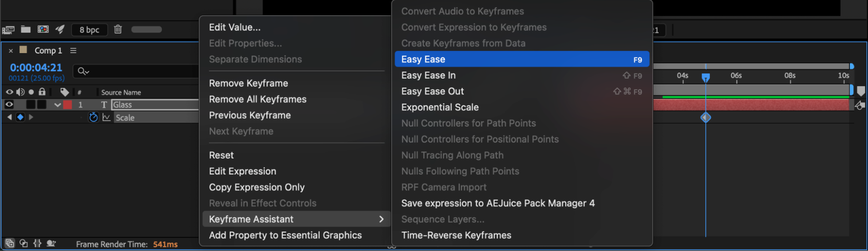Toggle the Layer Switches pane icon
Screen dimensions: 868x251
[x=10, y=243]
